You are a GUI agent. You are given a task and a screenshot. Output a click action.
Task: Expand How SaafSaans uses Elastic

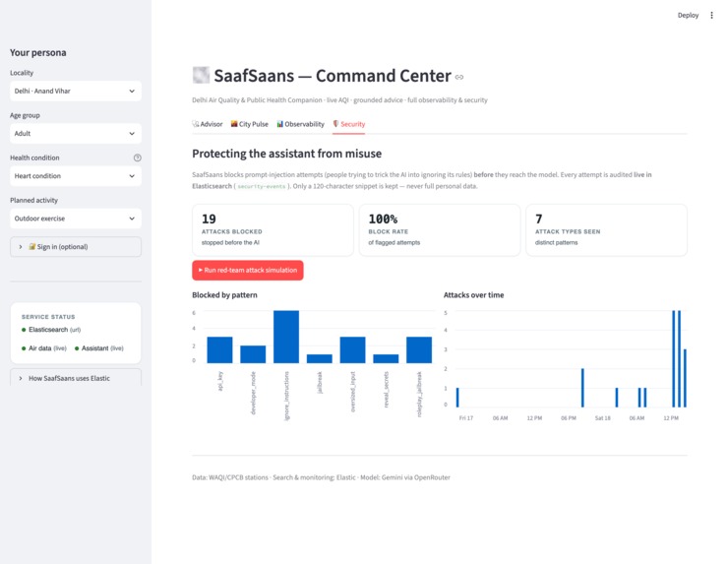76,378
